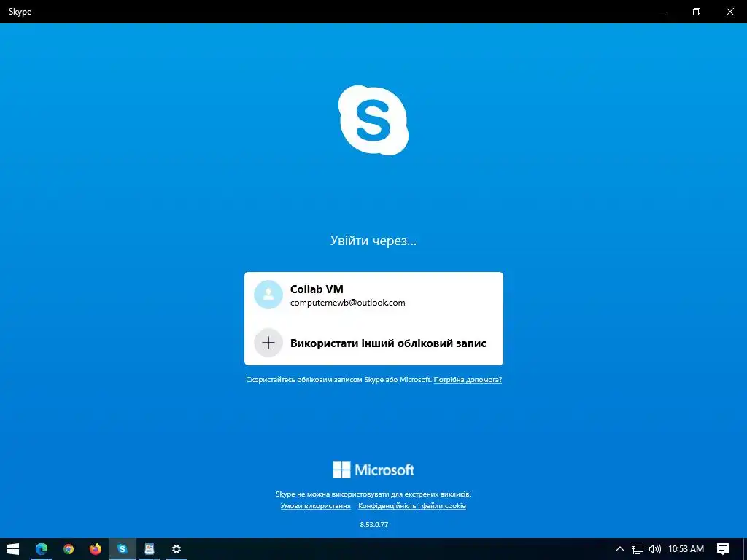Restore down the Skype window
Viewport: 747px width, 560px height.
click(697, 12)
